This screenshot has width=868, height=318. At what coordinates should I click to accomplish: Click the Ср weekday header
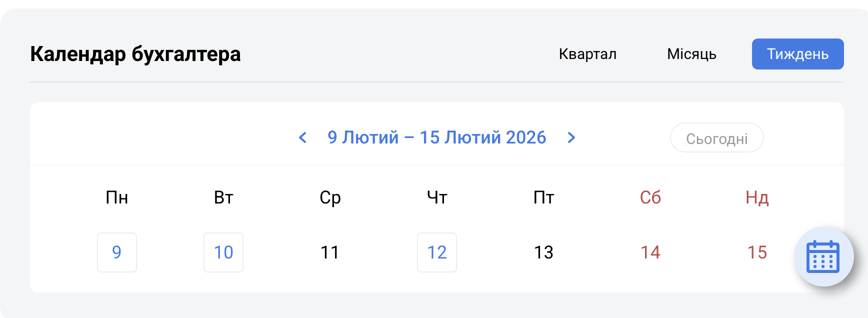(330, 198)
